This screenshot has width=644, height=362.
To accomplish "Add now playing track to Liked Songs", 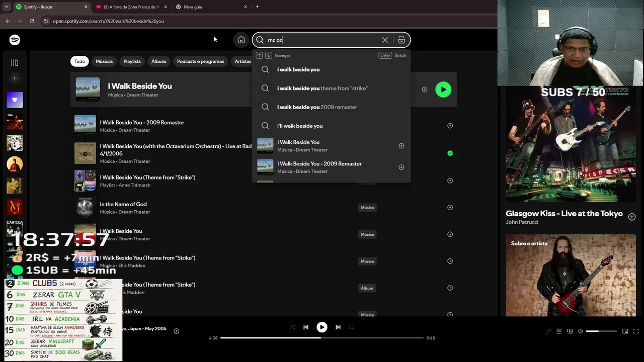I will [x=177, y=331].
